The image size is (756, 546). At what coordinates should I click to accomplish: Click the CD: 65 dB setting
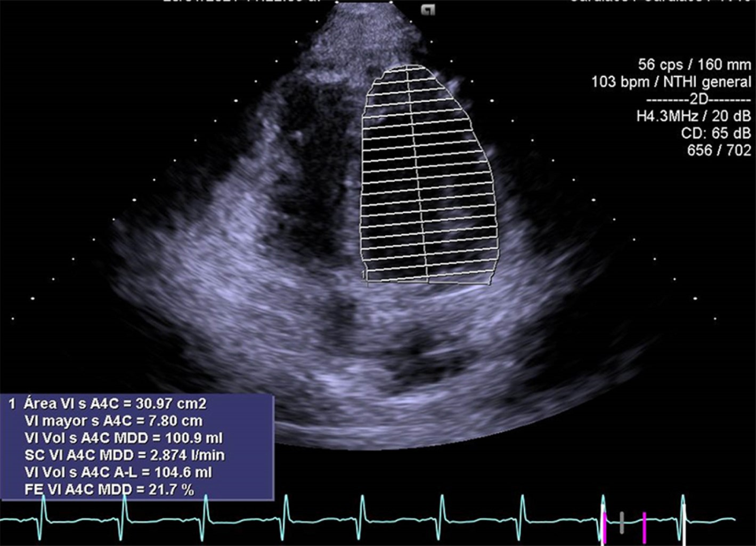(716, 133)
